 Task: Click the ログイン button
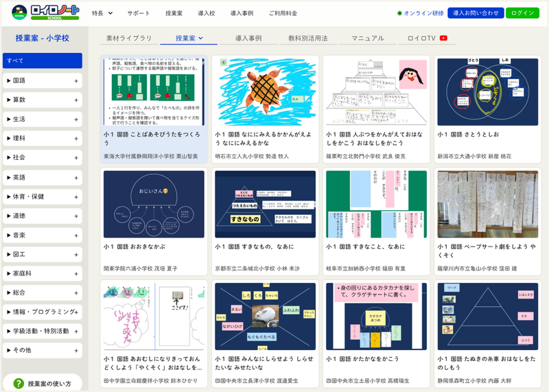[x=522, y=13]
